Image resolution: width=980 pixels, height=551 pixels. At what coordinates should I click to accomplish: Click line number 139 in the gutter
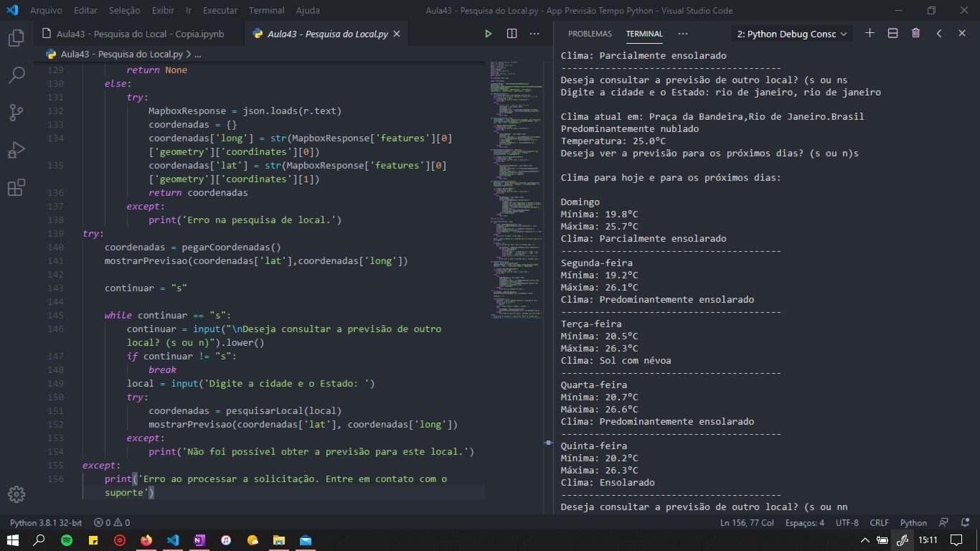(x=55, y=234)
